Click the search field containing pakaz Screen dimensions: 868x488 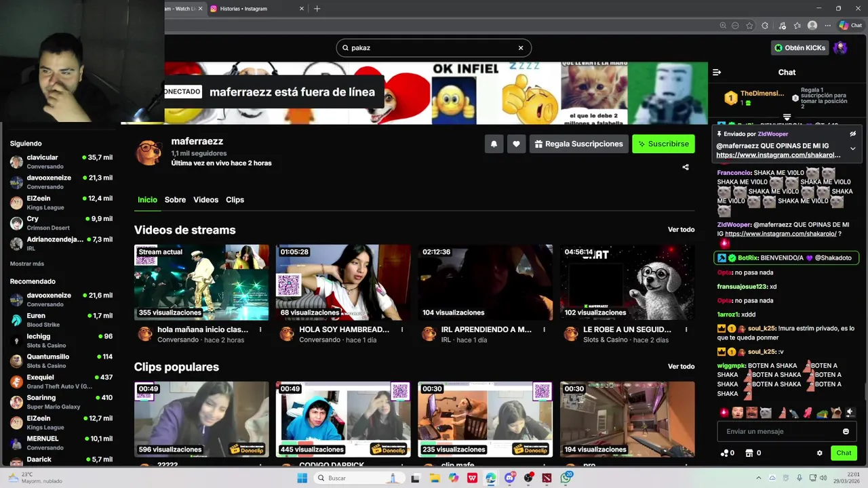433,47
